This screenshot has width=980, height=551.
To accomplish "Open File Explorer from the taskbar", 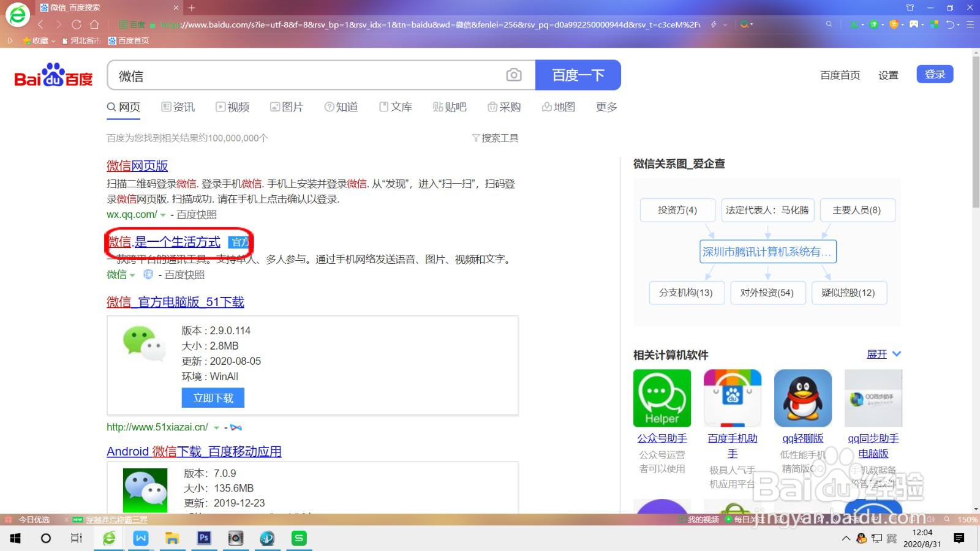I will pos(172,538).
